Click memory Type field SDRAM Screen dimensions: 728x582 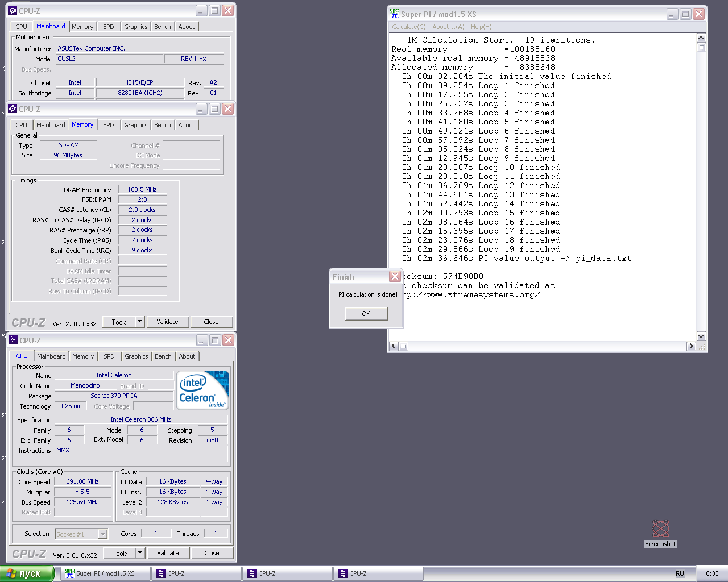click(68, 145)
